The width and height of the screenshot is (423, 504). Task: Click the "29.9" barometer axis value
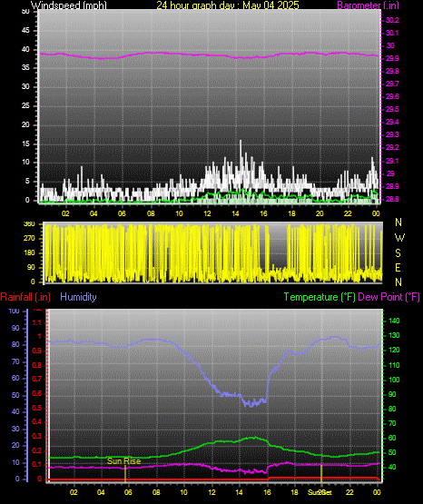tap(392, 58)
